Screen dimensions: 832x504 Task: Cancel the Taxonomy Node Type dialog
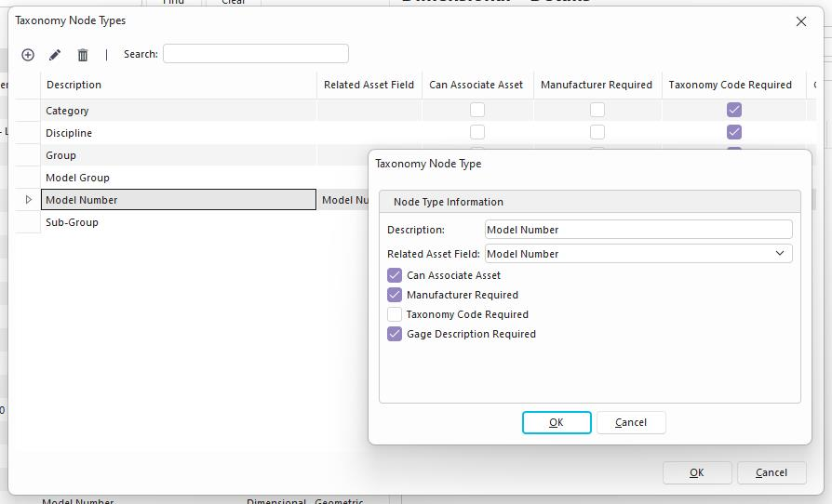[630, 422]
